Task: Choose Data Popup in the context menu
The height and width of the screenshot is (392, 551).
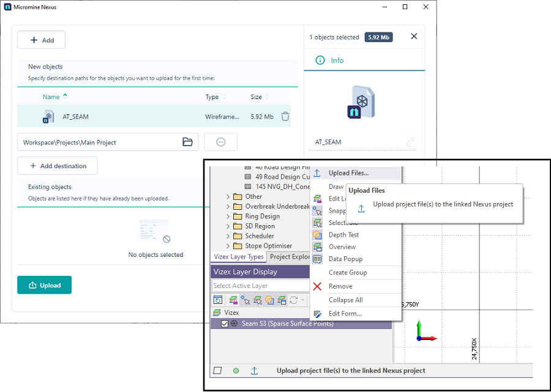Action: click(x=356, y=259)
